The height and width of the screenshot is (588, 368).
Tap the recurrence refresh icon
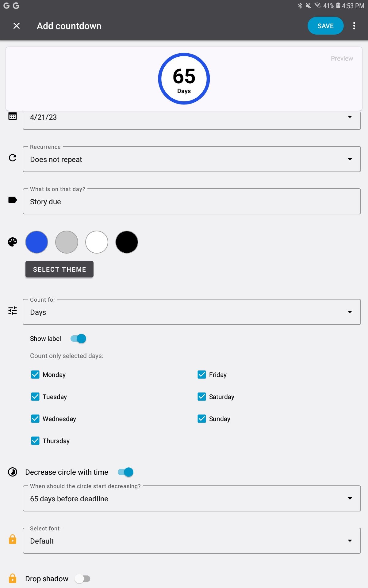coord(13,158)
